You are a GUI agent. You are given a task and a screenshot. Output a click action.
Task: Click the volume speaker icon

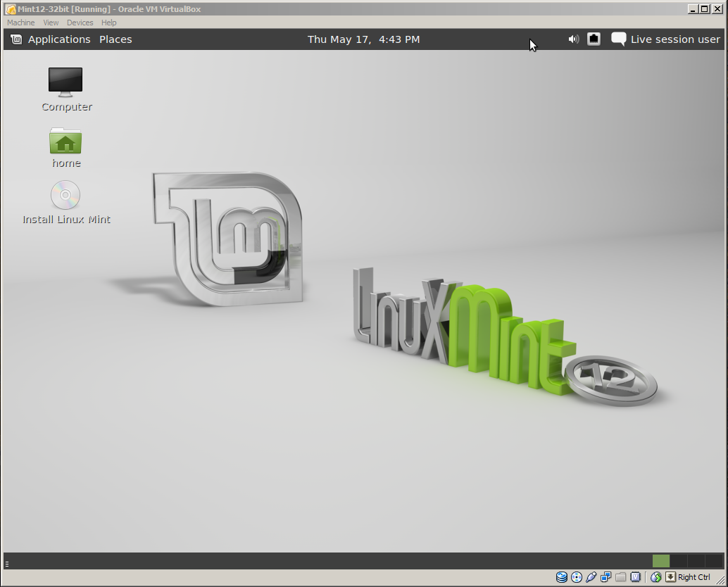coord(574,39)
